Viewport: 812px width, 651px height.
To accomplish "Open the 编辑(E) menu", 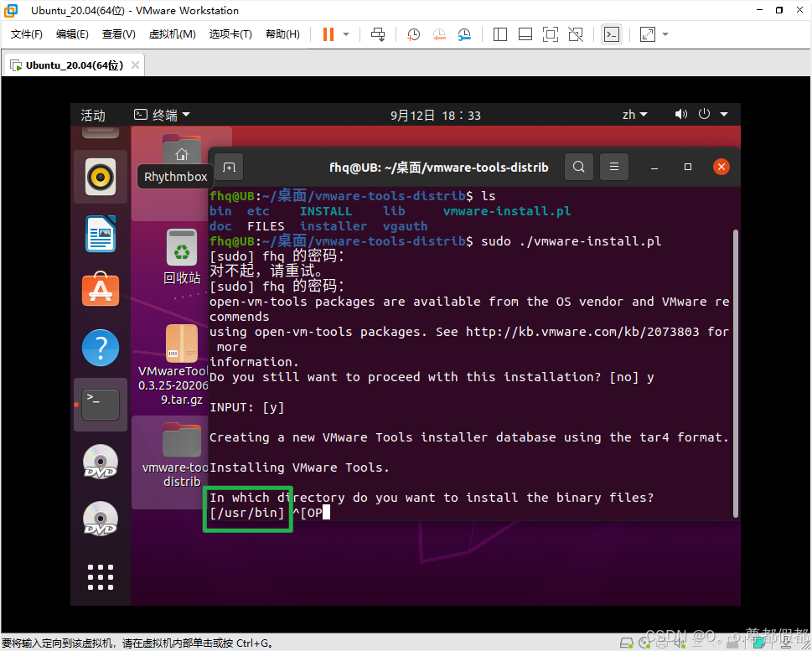I will [72, 34].
